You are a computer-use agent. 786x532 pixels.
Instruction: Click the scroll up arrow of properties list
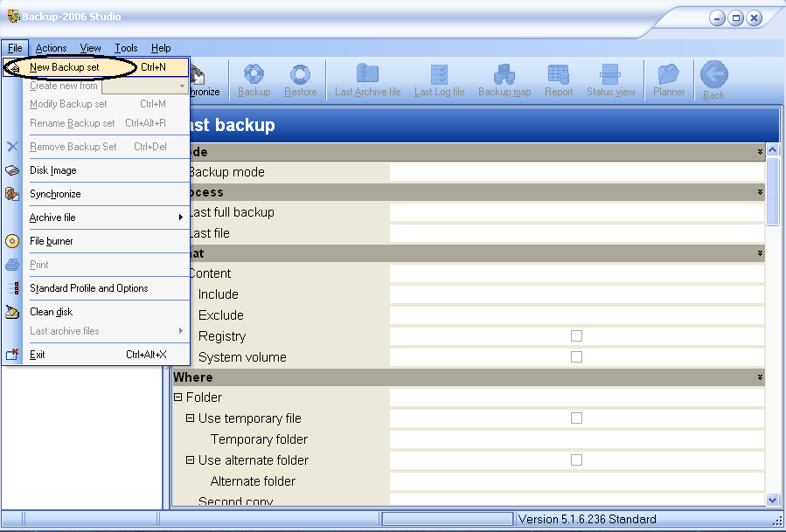pos(773,149)
